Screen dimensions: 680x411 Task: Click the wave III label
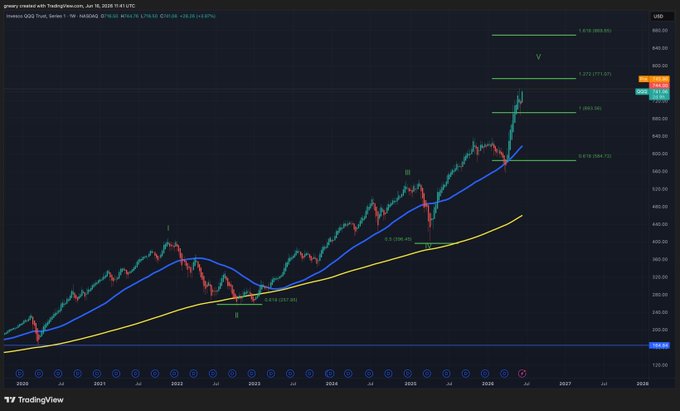tap(407, 173)
